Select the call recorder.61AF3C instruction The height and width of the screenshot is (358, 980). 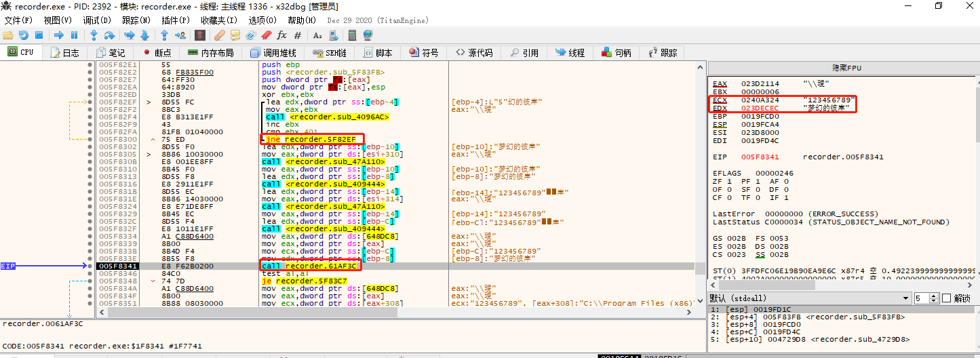[x=311, y=266]
